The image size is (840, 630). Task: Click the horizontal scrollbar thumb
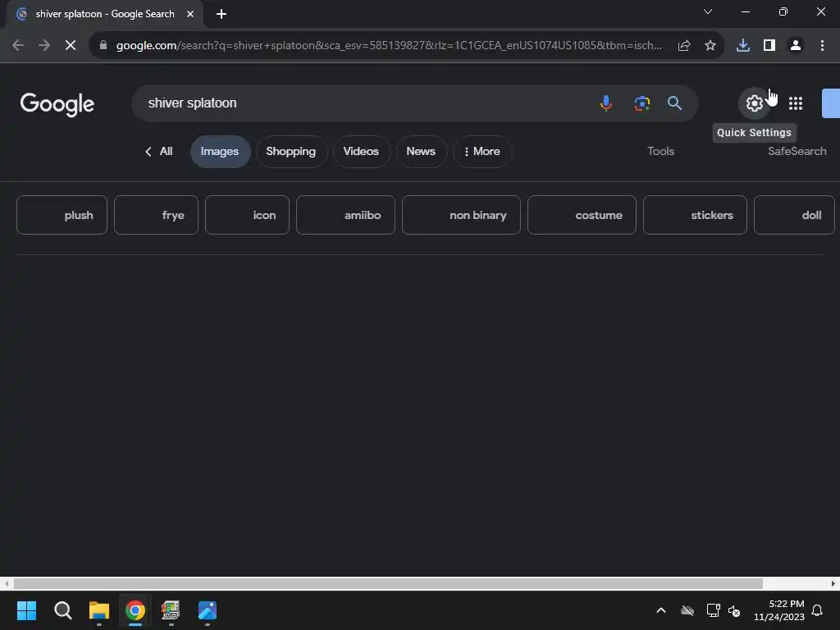[388, 583]
